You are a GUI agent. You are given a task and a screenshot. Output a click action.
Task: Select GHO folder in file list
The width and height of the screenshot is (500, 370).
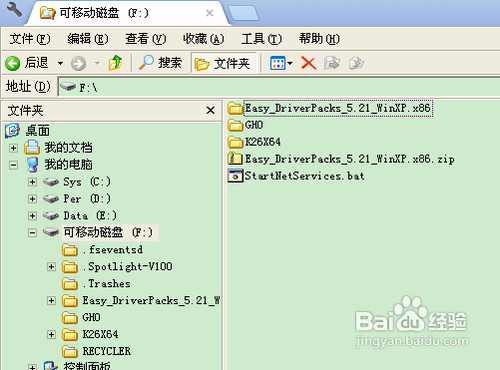[254, 125]
